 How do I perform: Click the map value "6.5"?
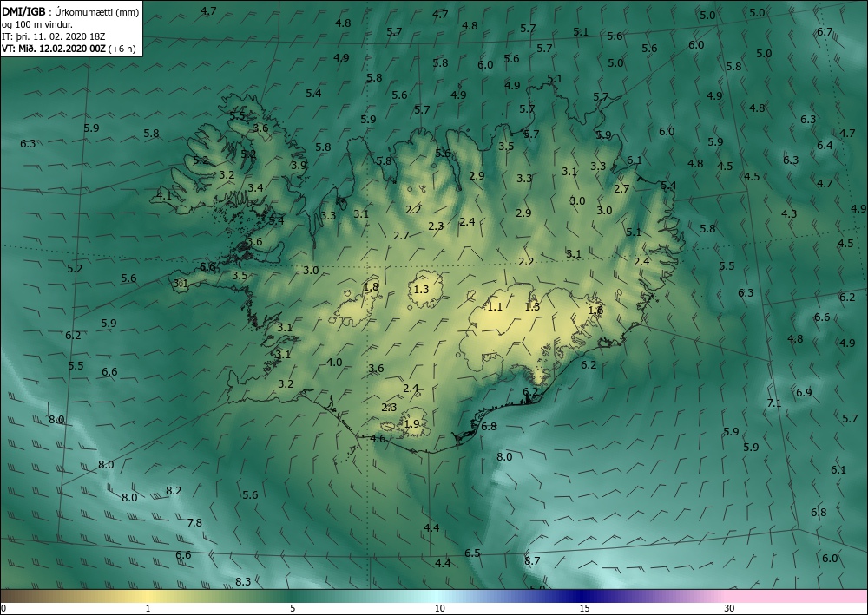click(472, 553)
